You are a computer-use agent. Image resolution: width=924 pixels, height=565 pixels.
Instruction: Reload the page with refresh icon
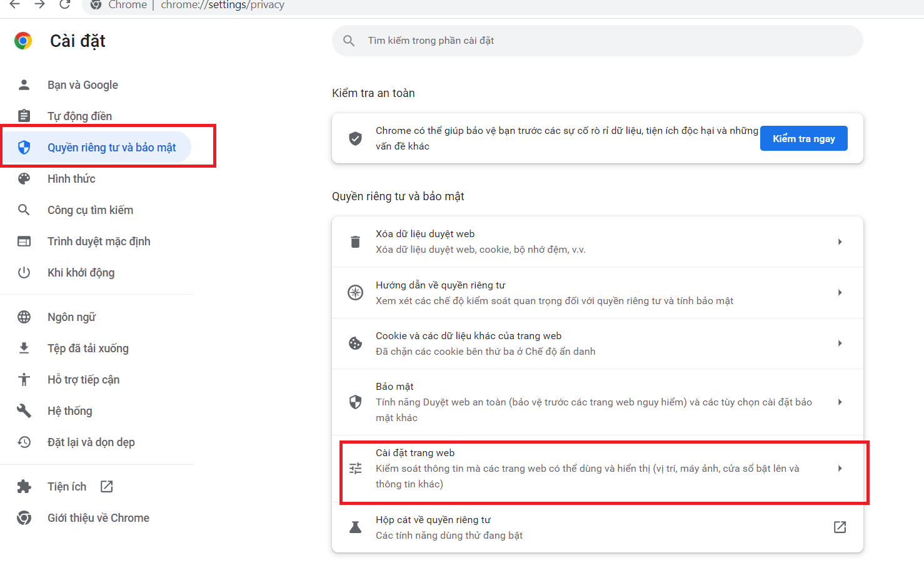pos(64,4)
